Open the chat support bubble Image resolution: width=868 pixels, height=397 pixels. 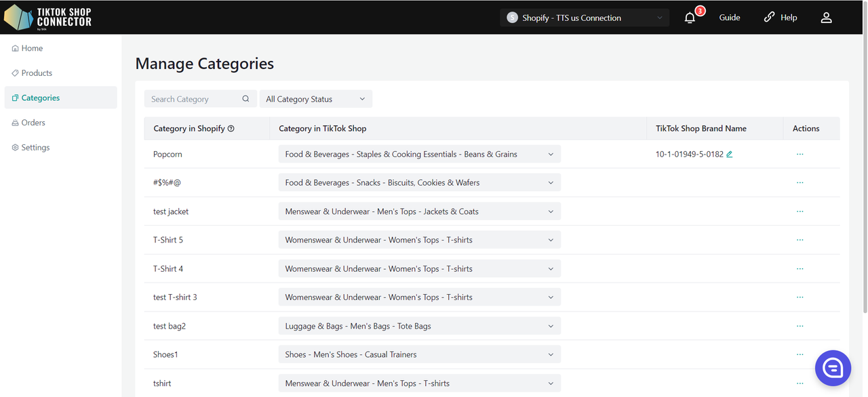click(832, 368)
